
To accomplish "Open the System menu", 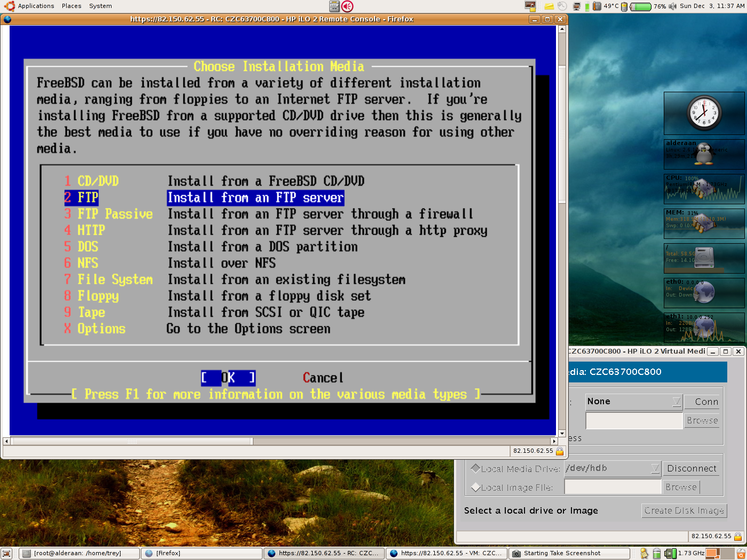I will click(x=100, y=6).
